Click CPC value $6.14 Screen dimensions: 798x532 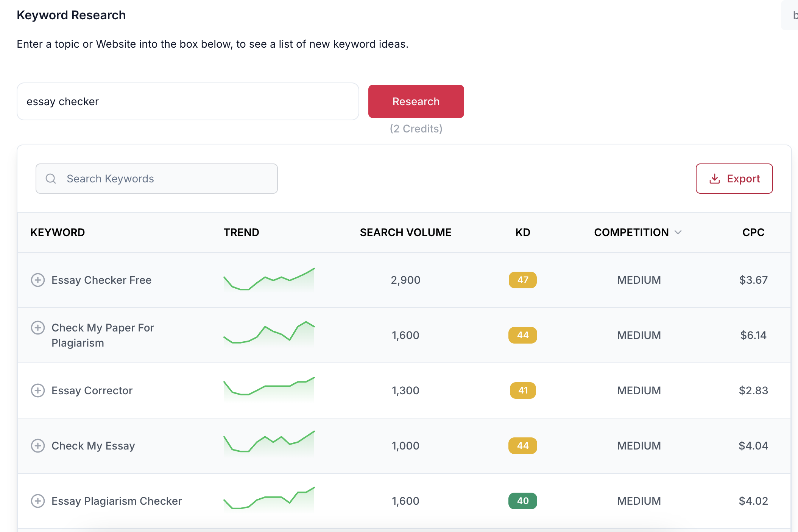(753, 335)
